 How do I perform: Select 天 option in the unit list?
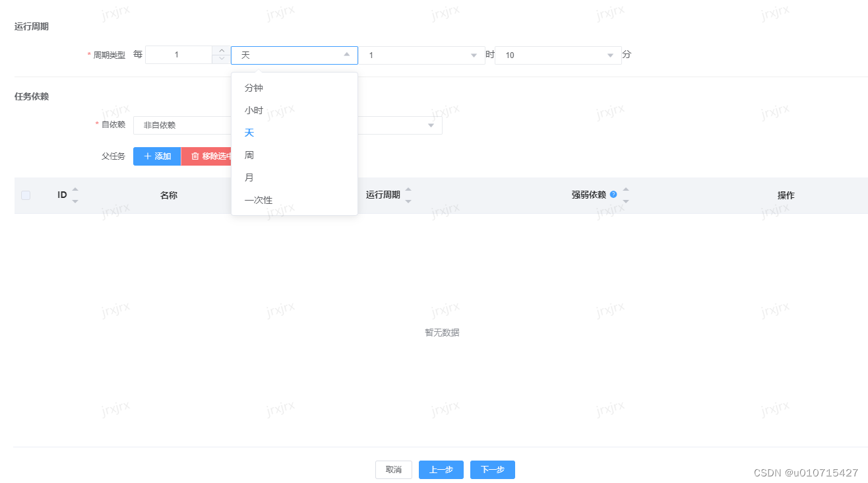pyautogui.click(x=294, y=133)
